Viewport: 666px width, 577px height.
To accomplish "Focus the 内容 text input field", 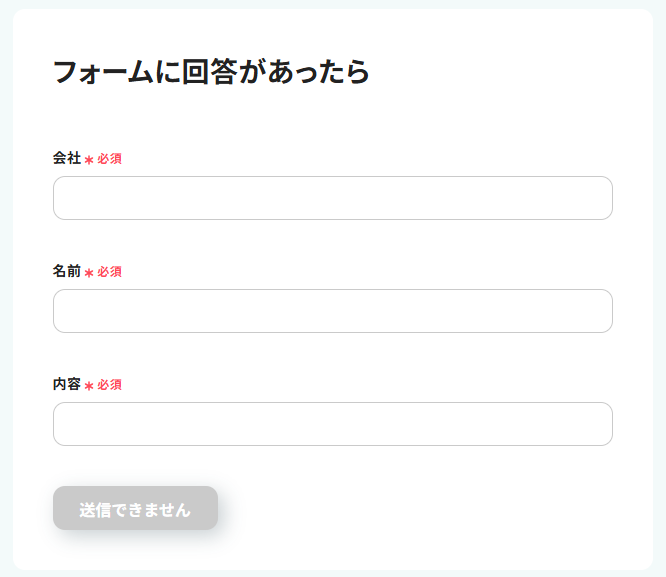I will pyautogui.click(x=332, y=424).
